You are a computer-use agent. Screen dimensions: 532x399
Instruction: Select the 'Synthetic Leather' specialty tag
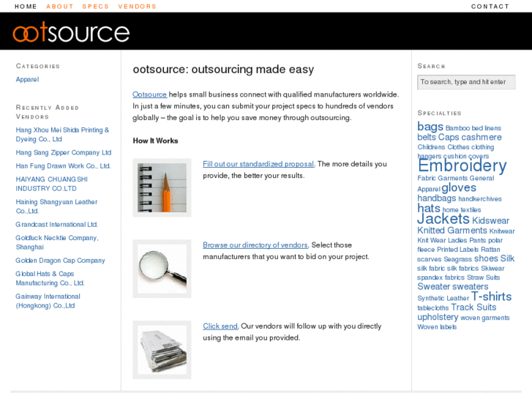click(x=443, y=298)
